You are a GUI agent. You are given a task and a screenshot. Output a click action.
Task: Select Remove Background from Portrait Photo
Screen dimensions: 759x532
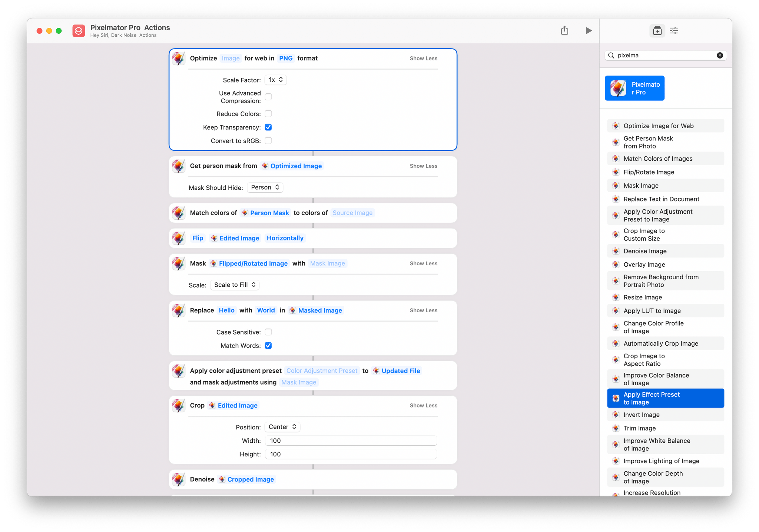[666, 281]
